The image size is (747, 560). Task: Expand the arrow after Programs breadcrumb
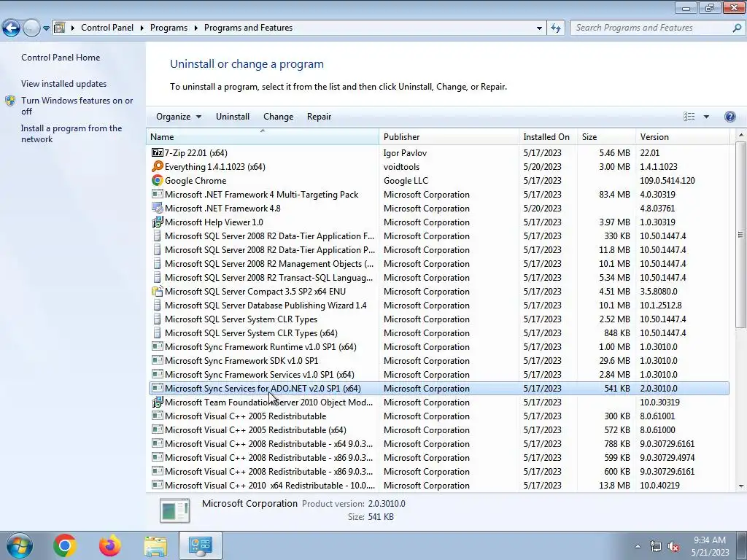[x=196, y=28]
